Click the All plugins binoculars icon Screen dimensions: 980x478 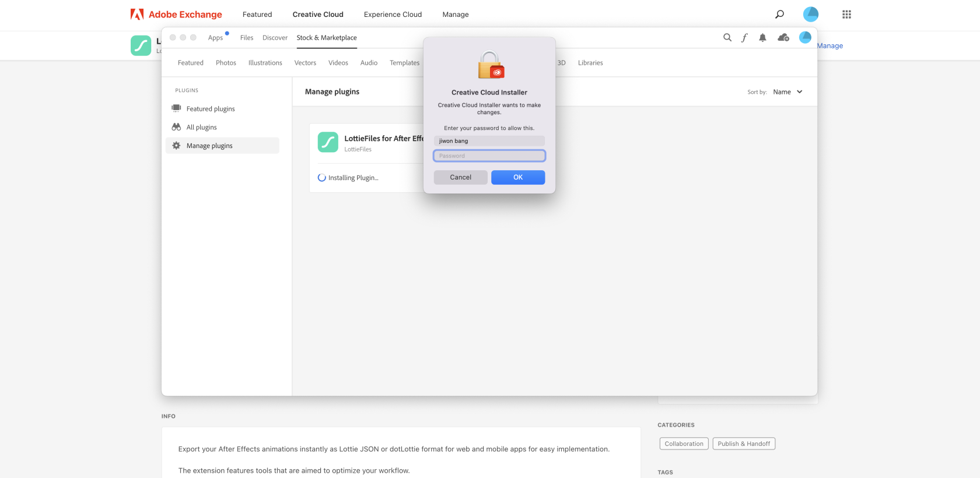(x=176, y=127)
